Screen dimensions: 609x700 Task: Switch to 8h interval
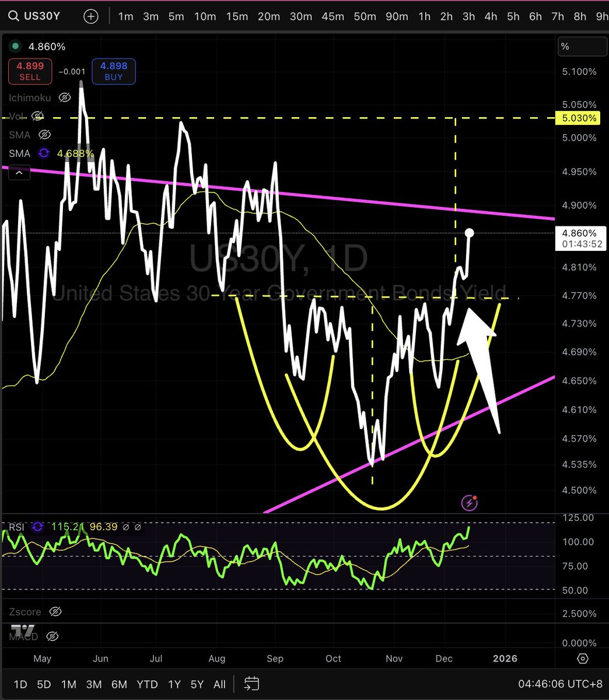coord(580,16)
